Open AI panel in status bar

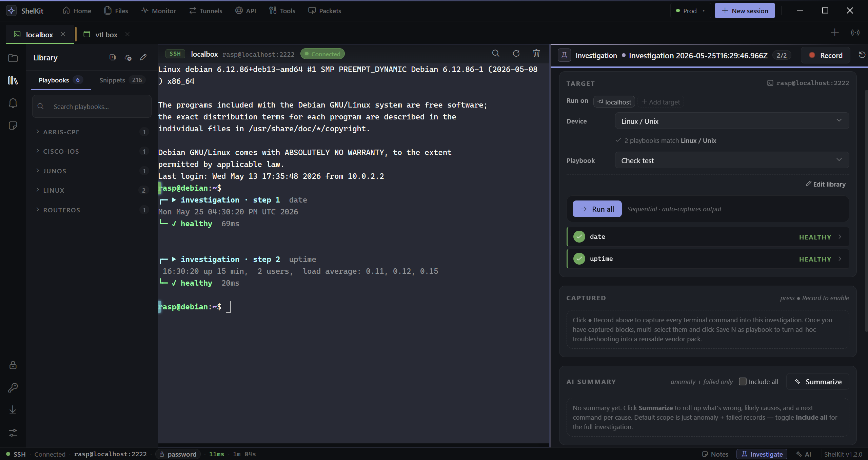click(804, 454)
